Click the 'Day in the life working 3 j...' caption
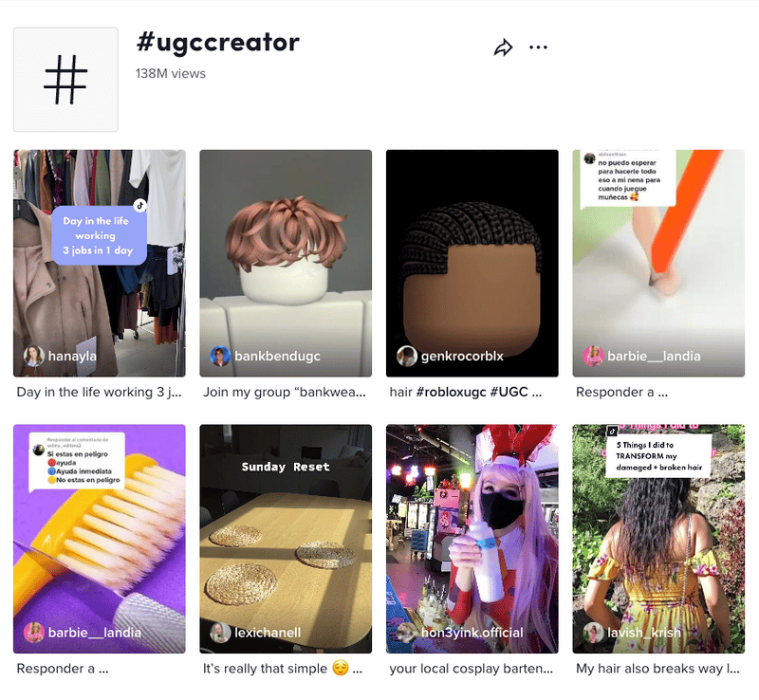 pos(100,392)
